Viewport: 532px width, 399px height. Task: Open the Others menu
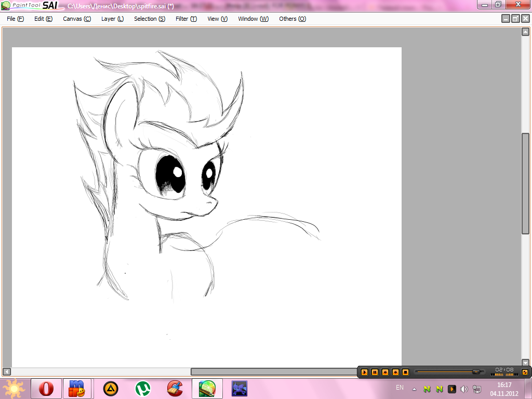click(292, 19)
